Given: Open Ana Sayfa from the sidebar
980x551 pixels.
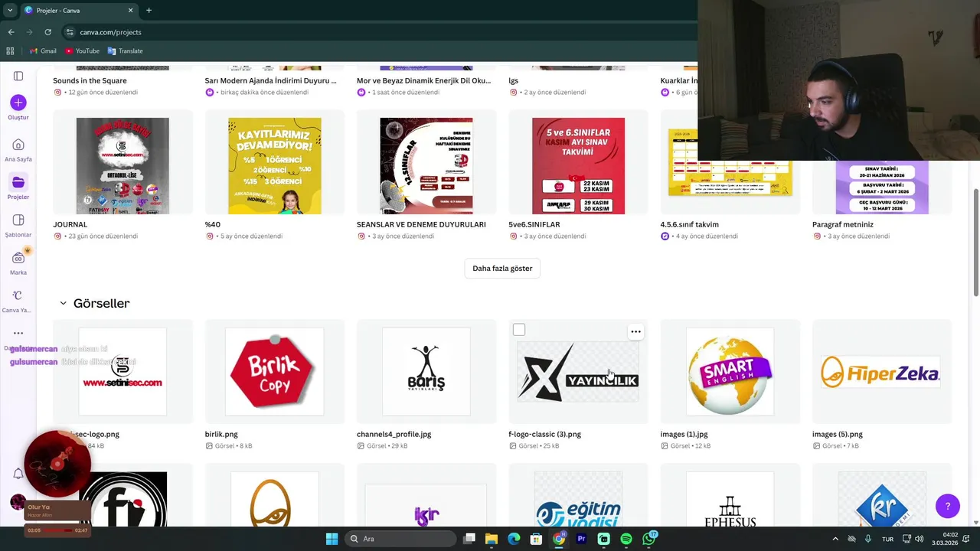Looking at the screenshot, I should (x=18, y=150).
